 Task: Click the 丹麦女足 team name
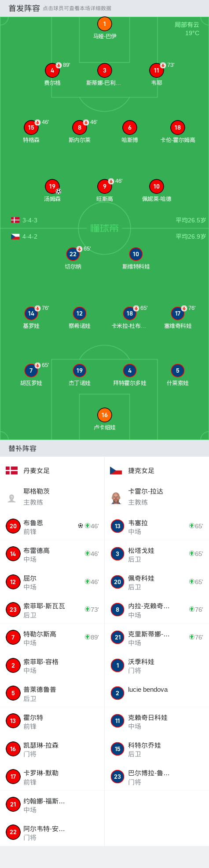pos(37,471)
